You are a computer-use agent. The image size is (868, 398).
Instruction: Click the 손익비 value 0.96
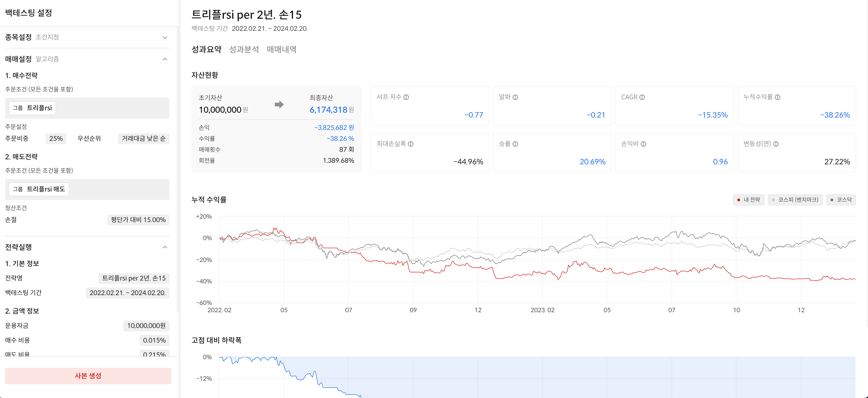coord(720,162)
